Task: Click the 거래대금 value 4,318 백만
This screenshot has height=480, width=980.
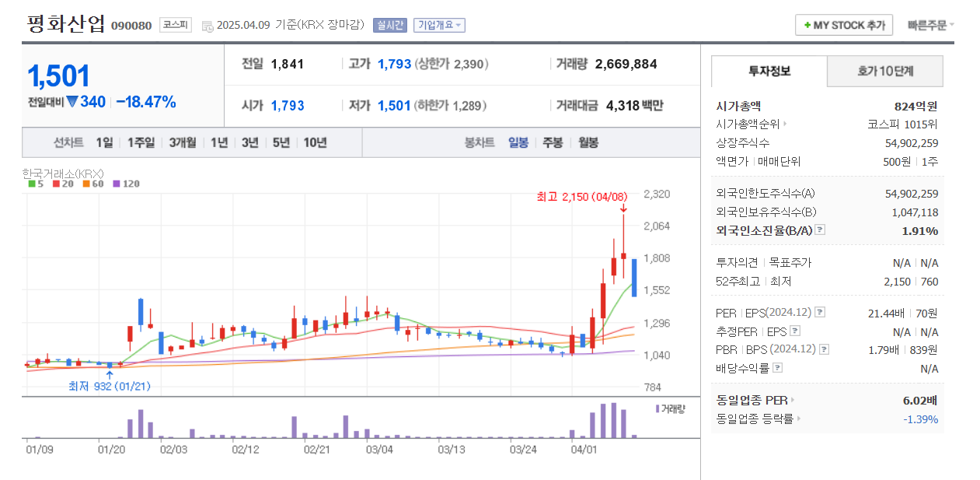Action: [x=634, y=105]
